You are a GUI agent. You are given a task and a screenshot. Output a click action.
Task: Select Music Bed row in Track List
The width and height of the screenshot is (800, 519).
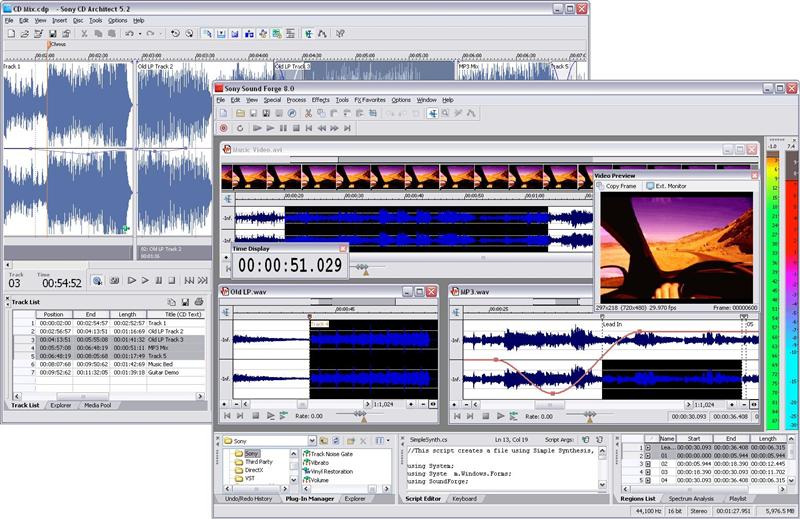tap(110, 364)
